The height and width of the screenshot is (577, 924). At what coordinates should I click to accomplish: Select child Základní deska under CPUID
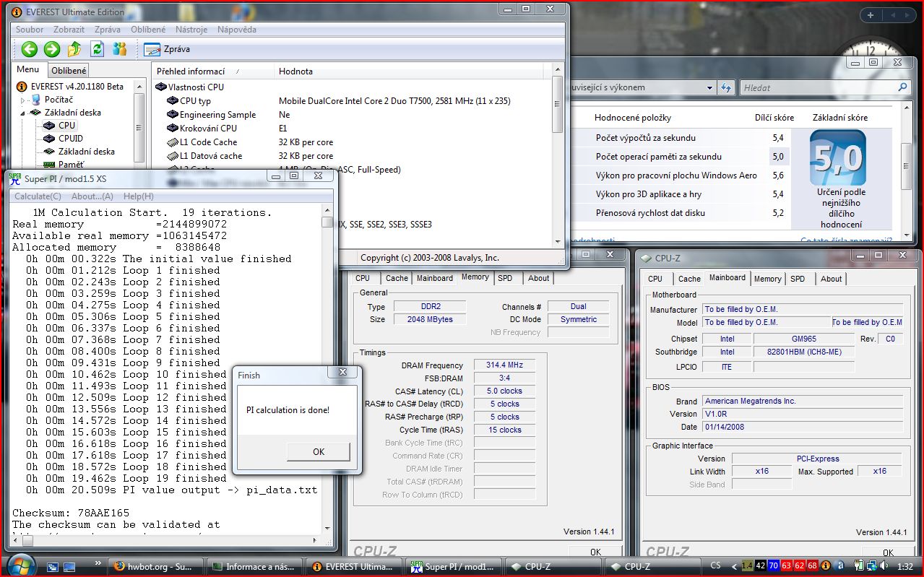(87, 152)
